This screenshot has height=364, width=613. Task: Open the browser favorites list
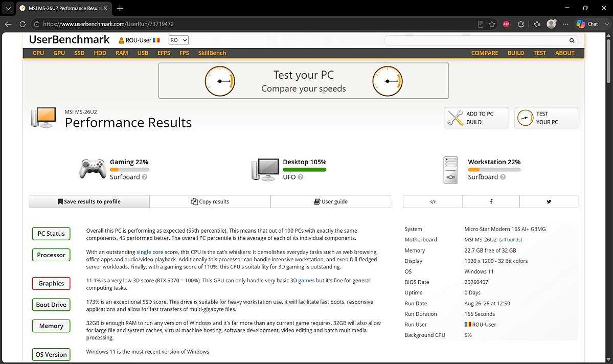pos(537,24)
